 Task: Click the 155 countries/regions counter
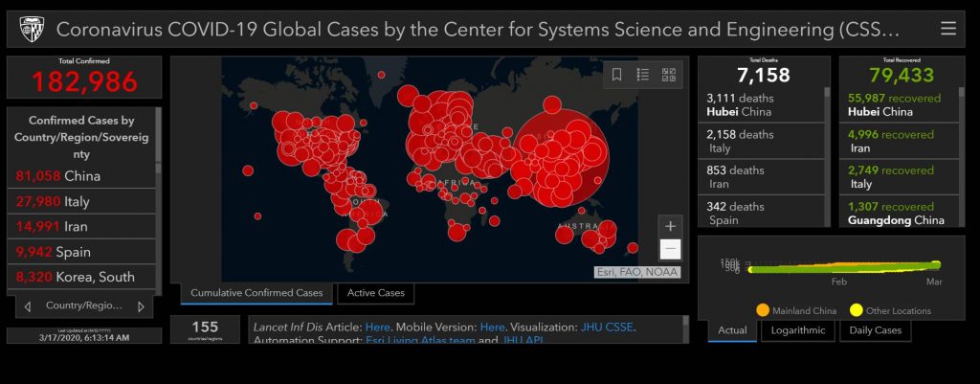click(205, 328)
